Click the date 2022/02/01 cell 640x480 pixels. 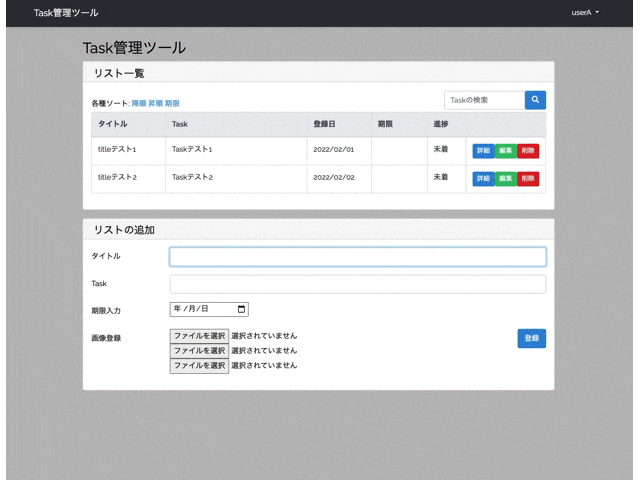[339, 151]
